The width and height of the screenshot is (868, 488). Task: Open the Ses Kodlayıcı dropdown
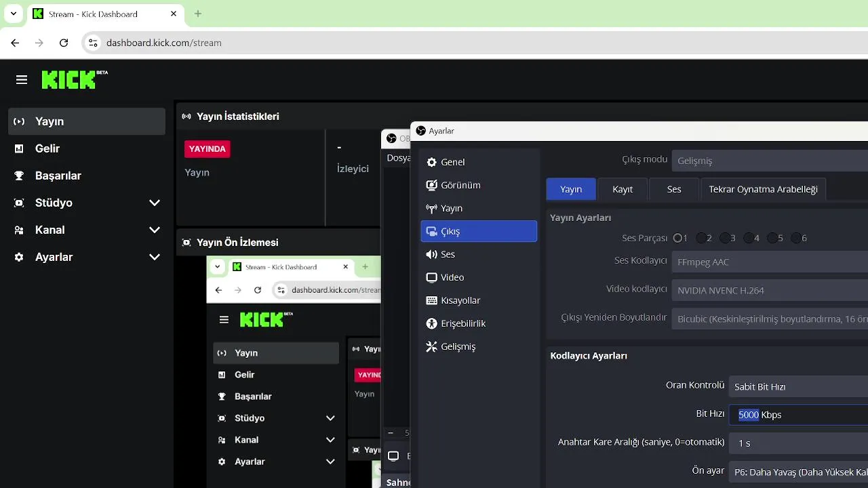click(x=770, y=262)
